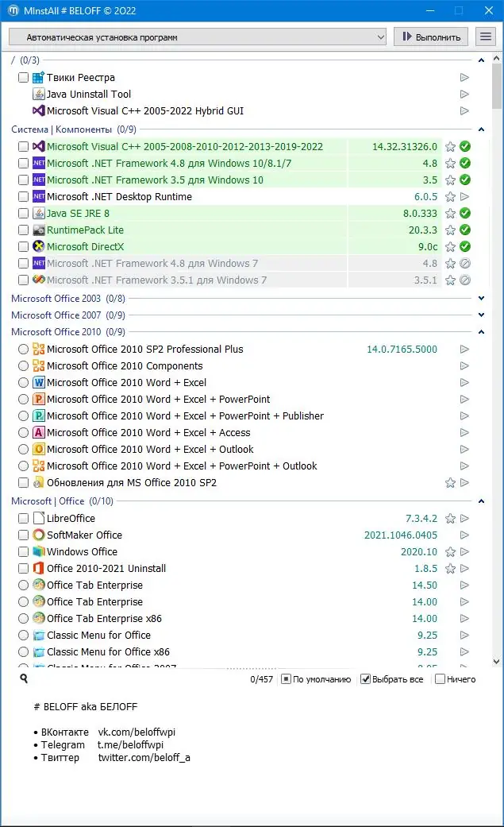Click play arrow for Office 2010 Components
Image resolution: width=504 pixels, height=827 pixels.
click(x=464, y=366)
